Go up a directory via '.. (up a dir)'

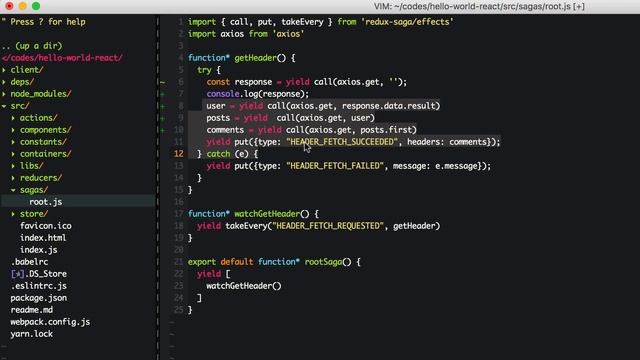point(32,46)
